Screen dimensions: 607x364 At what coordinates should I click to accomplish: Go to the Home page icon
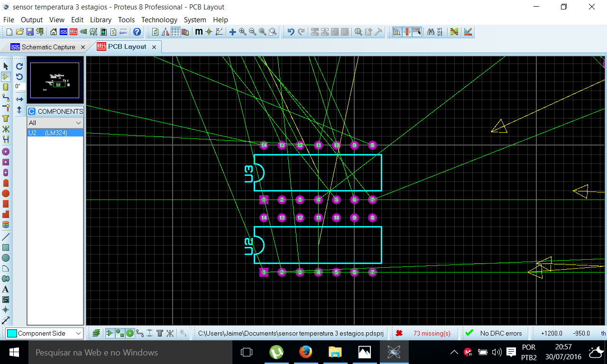[54, 32]
